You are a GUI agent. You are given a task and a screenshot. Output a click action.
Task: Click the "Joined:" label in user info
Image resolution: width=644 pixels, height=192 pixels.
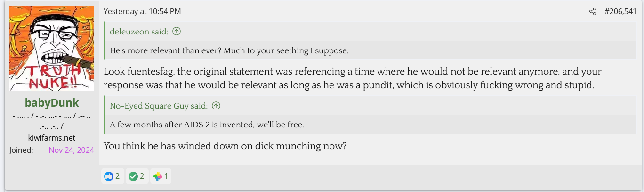tap(21, 150)
